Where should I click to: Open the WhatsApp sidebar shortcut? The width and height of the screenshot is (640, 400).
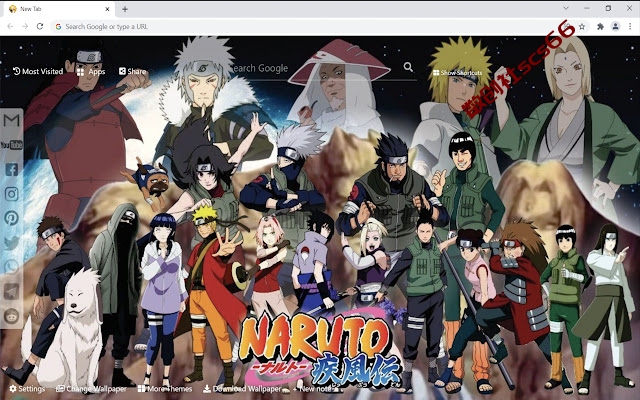[x=11, y=267]
